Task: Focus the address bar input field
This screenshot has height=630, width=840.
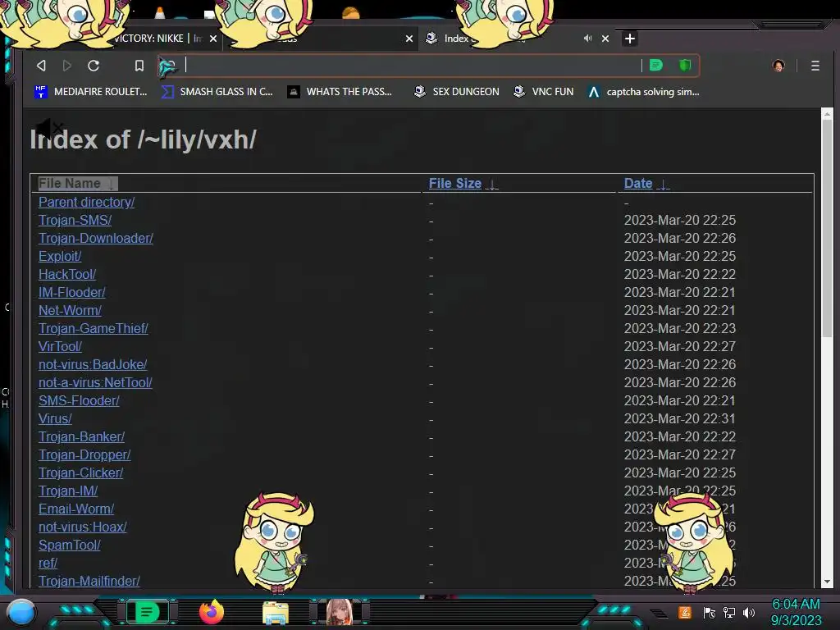Action: 412,66
